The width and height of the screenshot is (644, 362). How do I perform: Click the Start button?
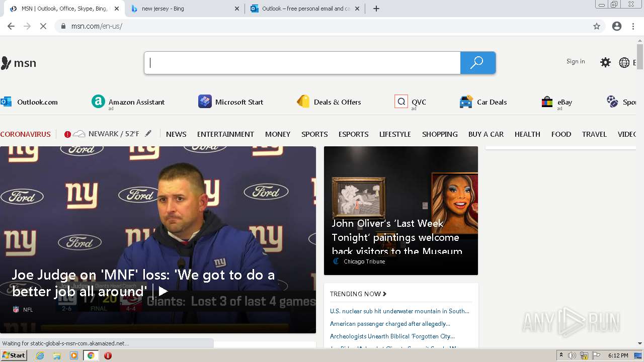coord(14,355)
